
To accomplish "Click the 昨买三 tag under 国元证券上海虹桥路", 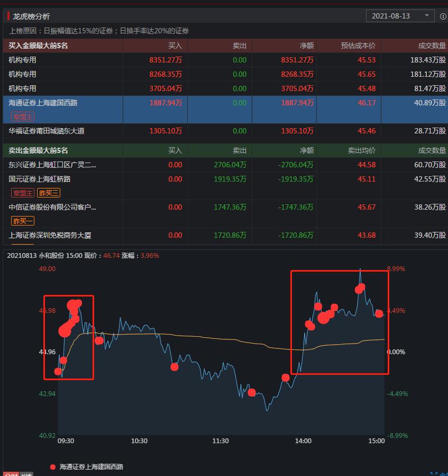I will click(49, 193).
